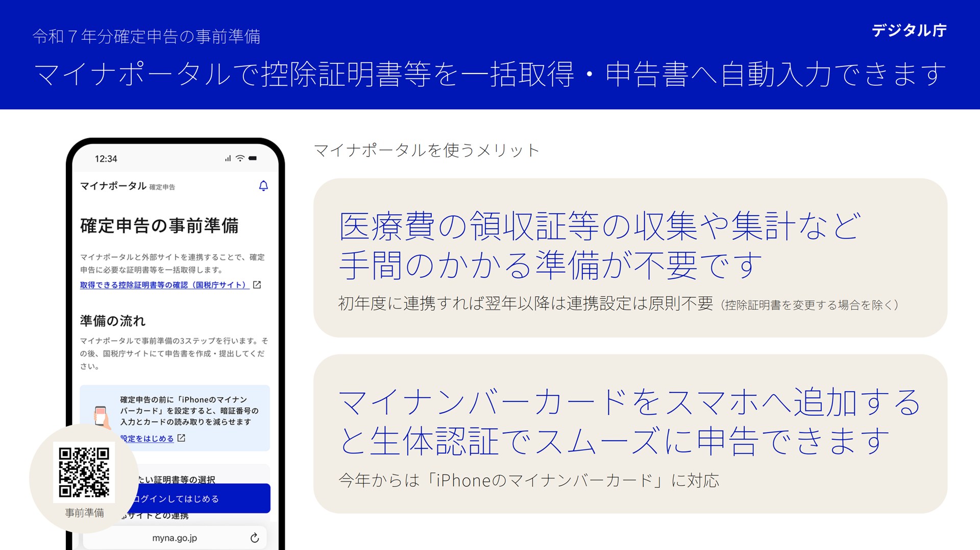
Task: Click the myna.go.jp address field
Action: 175,538
